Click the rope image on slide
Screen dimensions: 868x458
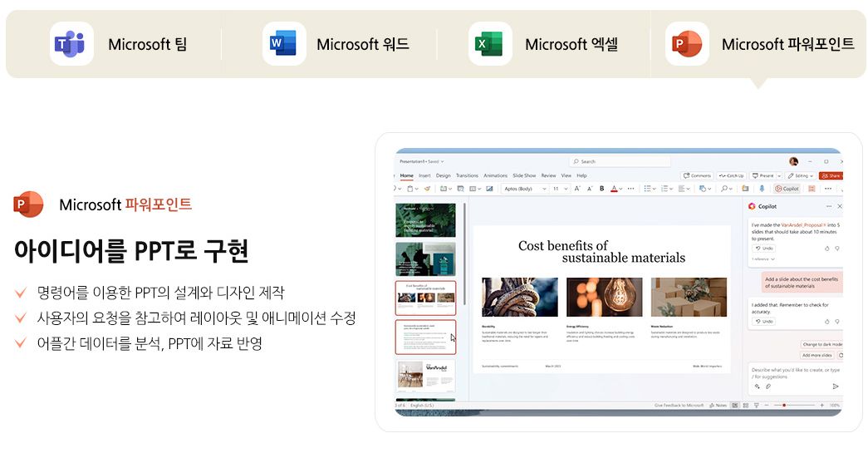click(x=520, y=297)
